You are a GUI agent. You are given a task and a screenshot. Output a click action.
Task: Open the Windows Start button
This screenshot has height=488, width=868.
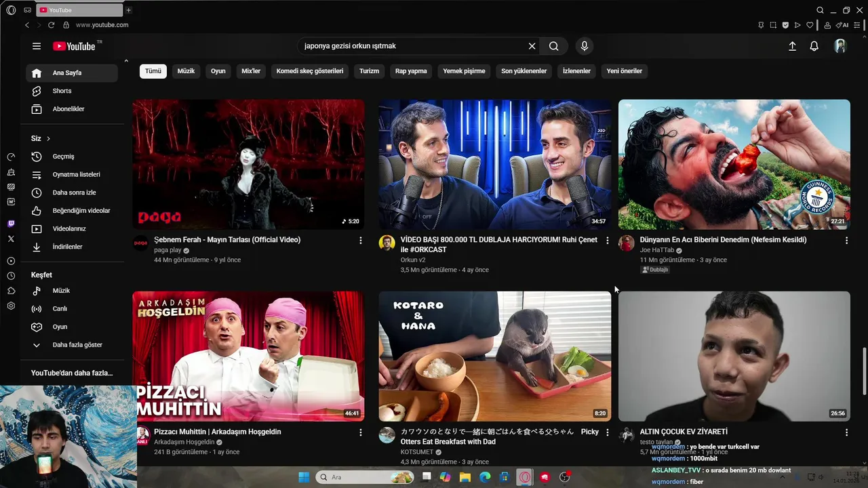coord(304,477)
